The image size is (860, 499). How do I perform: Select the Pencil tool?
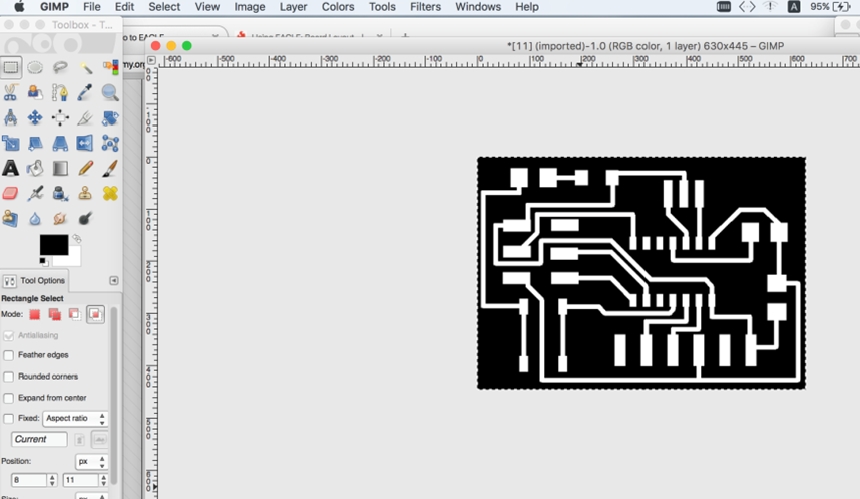(86, 168)
